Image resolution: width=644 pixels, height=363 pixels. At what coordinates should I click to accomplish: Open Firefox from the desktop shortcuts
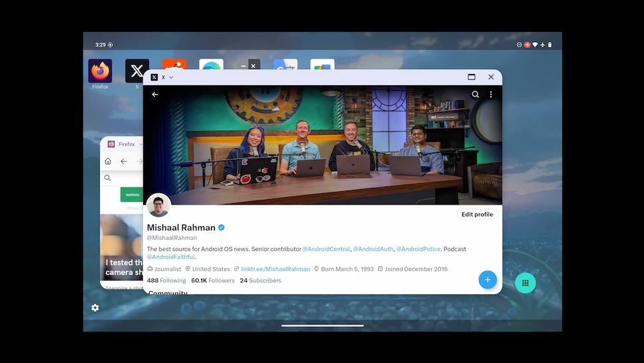point(100,71)
